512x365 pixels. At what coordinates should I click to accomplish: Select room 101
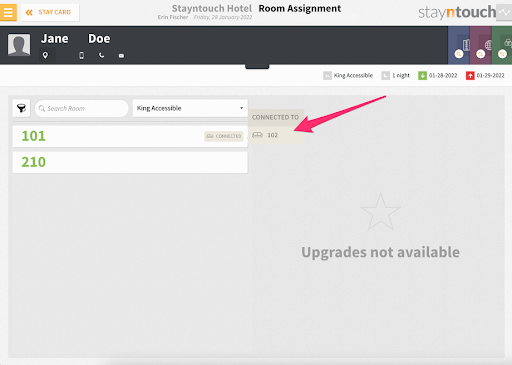pyautogui.click(x=130, y=136)
